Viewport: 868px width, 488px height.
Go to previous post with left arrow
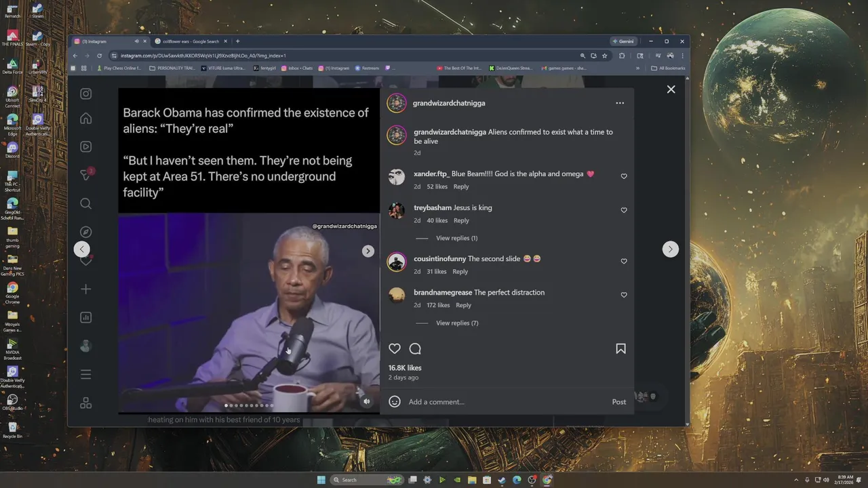(x=81, y=249)
